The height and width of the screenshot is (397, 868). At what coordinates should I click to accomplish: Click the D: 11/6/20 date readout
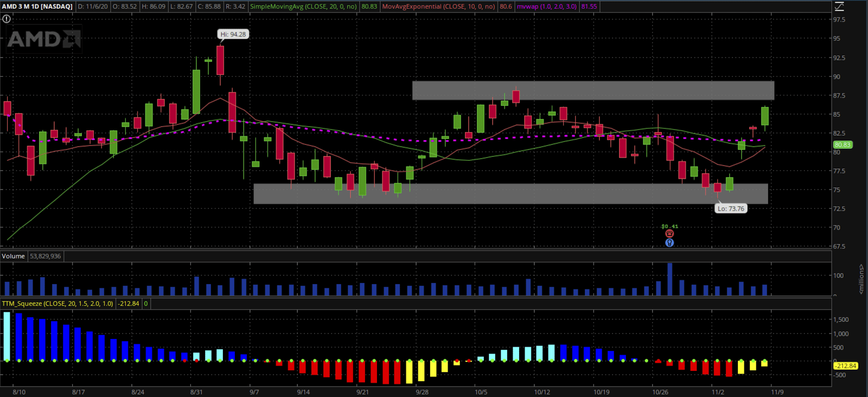coord(93,7)
